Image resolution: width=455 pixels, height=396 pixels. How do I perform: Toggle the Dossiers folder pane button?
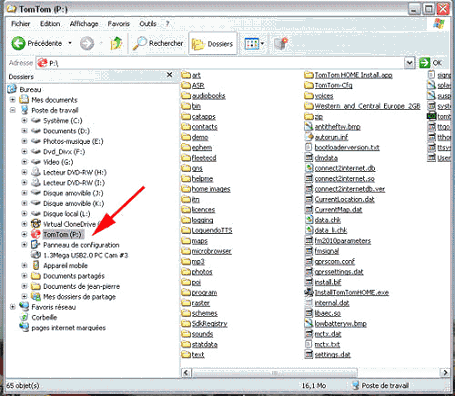pos(213,43)
